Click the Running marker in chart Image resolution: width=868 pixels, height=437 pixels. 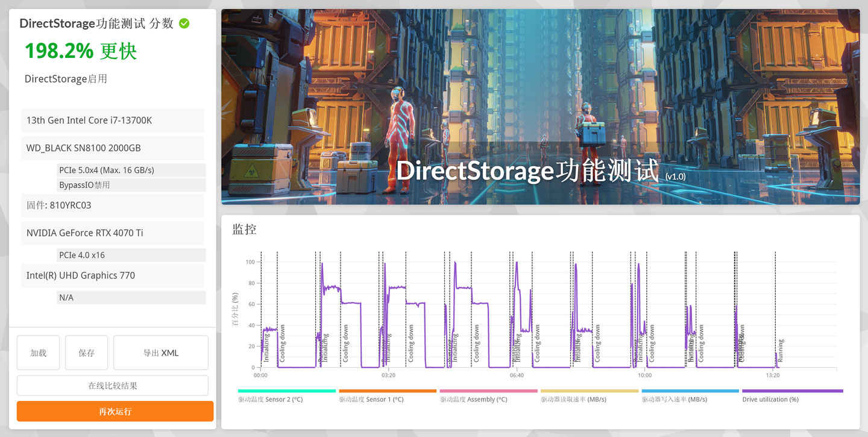pyautogui.click(x=781, y=350)
